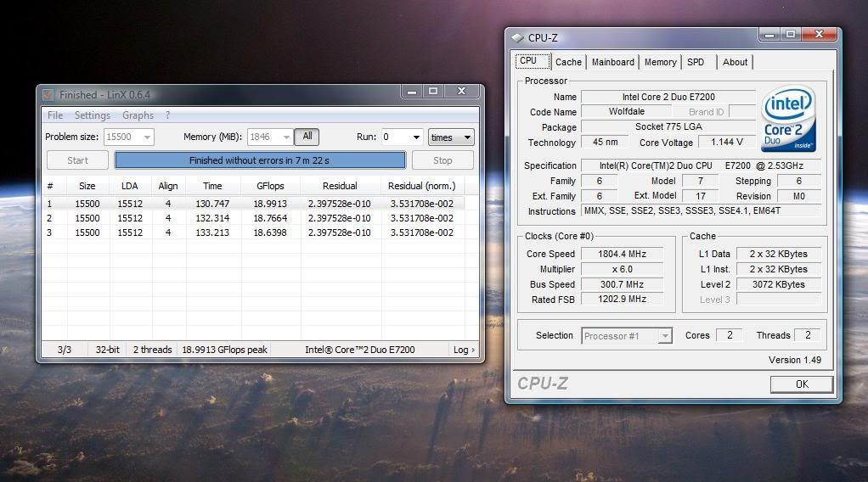
Task: Click the 1.144 V core voltage value
Action: (x=727, y=143)
